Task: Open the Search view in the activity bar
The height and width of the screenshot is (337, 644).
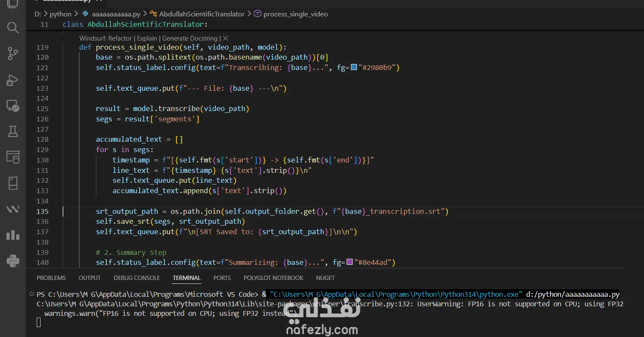Action: click(13, 28)
